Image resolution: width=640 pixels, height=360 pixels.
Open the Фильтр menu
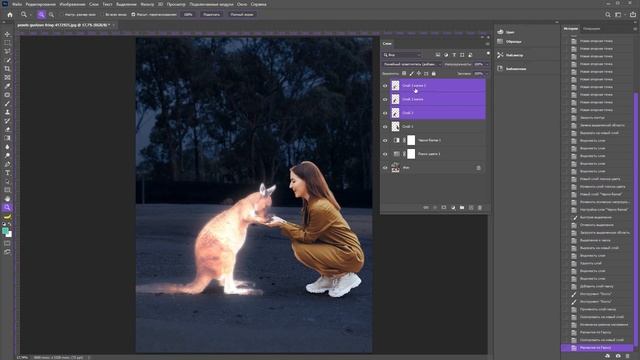147,4
